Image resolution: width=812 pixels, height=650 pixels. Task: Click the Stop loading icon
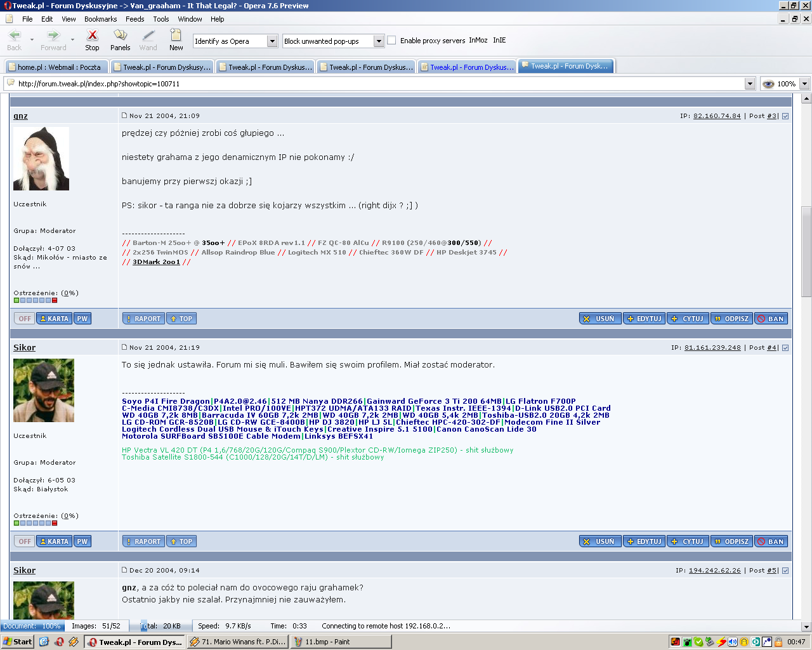(92, 36)
